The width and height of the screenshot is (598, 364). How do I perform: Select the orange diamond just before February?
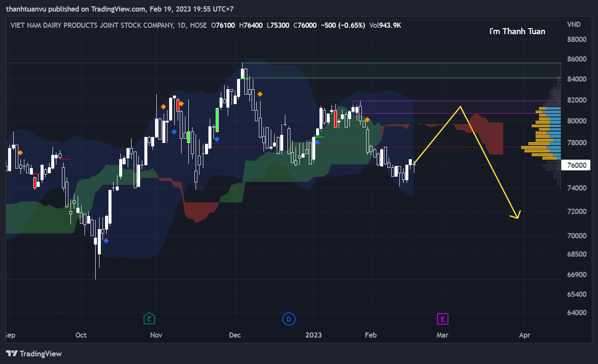tap(367, 119)
